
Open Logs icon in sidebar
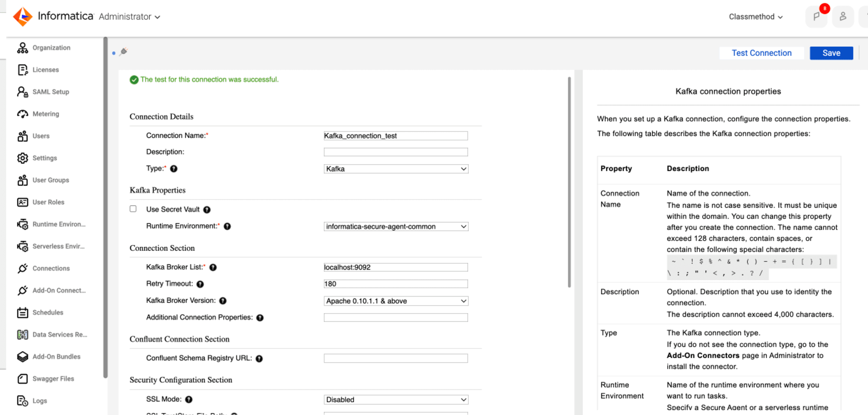pyautogui.click(x=23, y=401)
